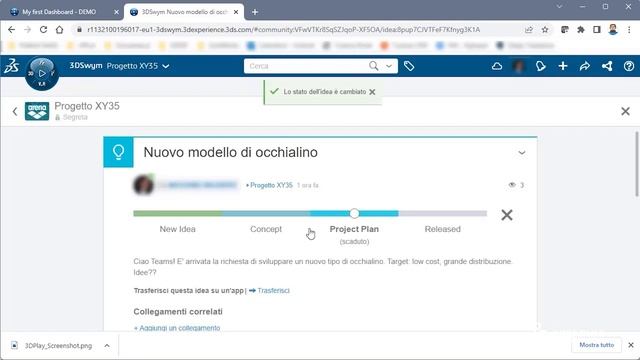Switch to My first Dashboard tab
Screen dimensions: 640x360
60,12
